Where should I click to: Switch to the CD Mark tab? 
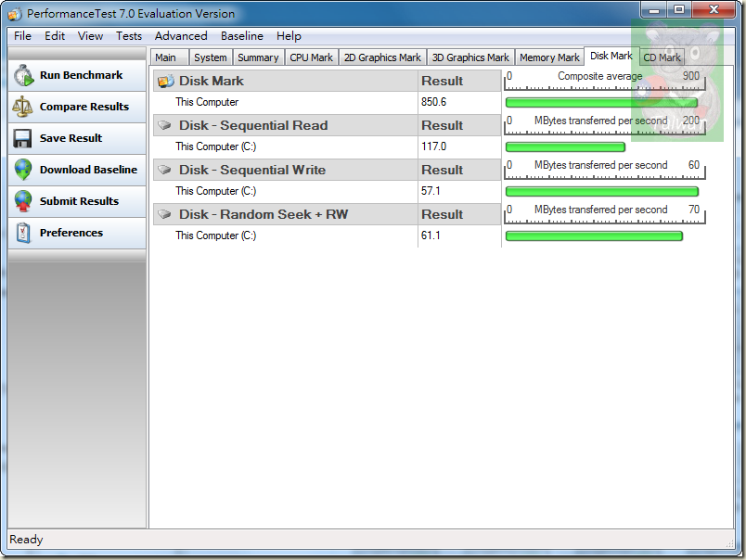(x=662, y=57)
